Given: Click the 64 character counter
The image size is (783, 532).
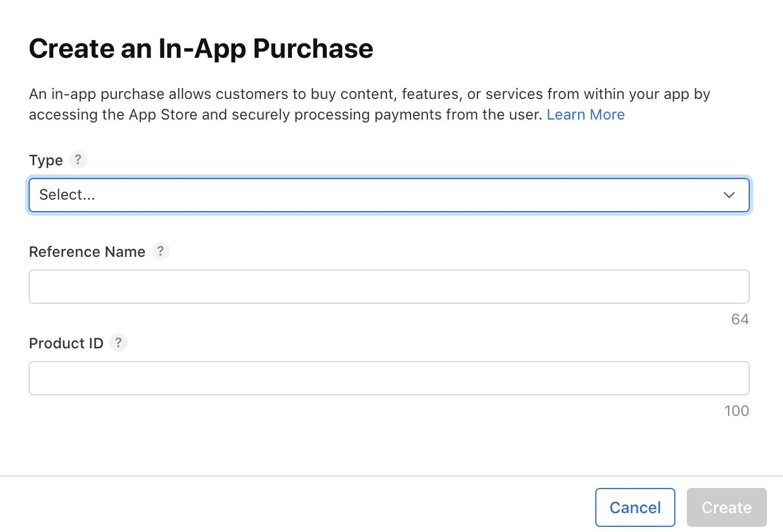Looking at the screenshot, I should click(x=739, y=319).
